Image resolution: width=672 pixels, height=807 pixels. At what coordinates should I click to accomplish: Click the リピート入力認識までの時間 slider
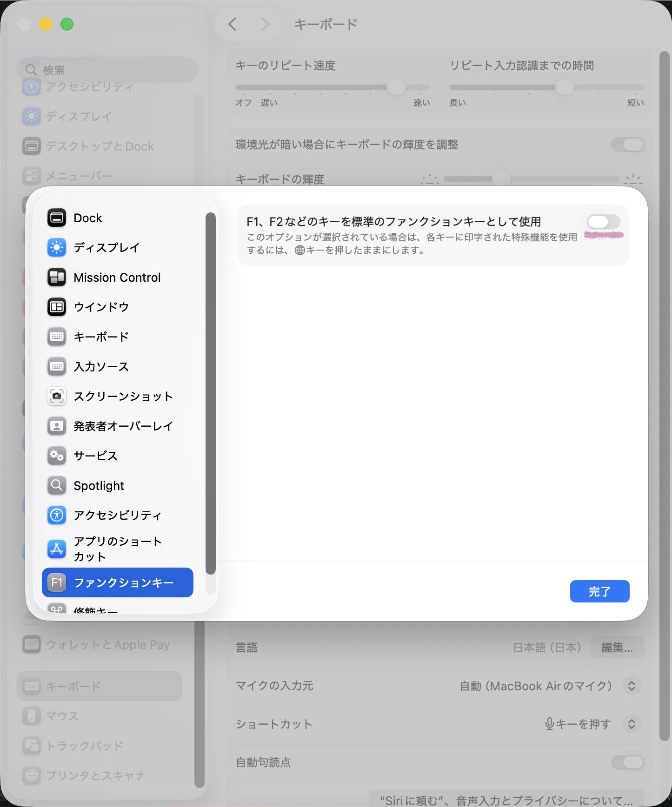tap(546, 87)
